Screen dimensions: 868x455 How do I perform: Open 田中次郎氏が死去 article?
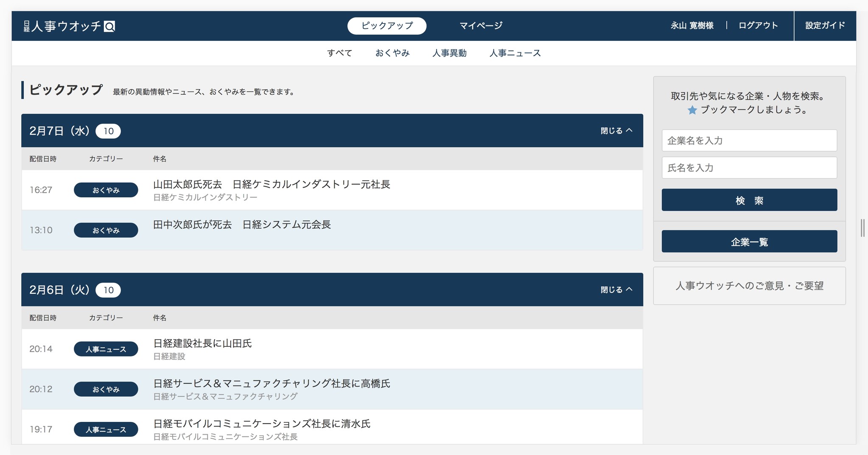242,225
